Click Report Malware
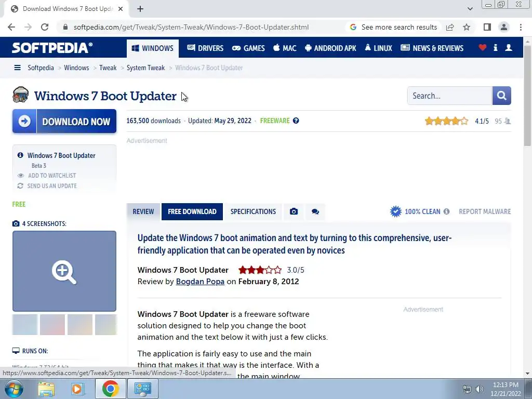The height and width of the screenshot is (399, 532). click(485, 212)
